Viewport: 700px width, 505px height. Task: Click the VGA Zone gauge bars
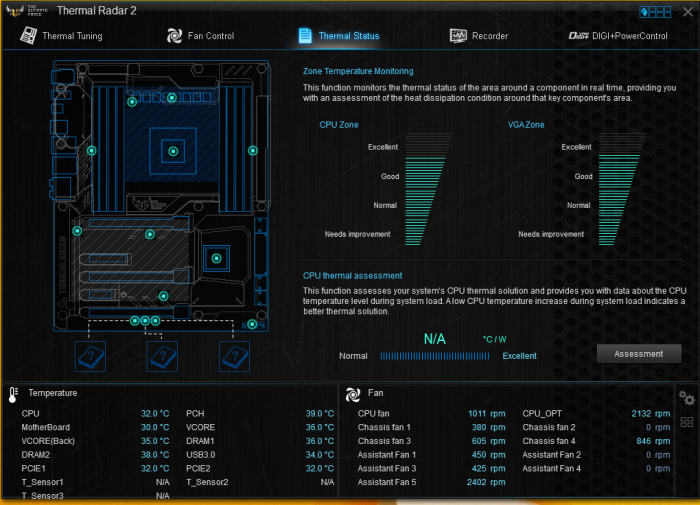coord(621,189)
